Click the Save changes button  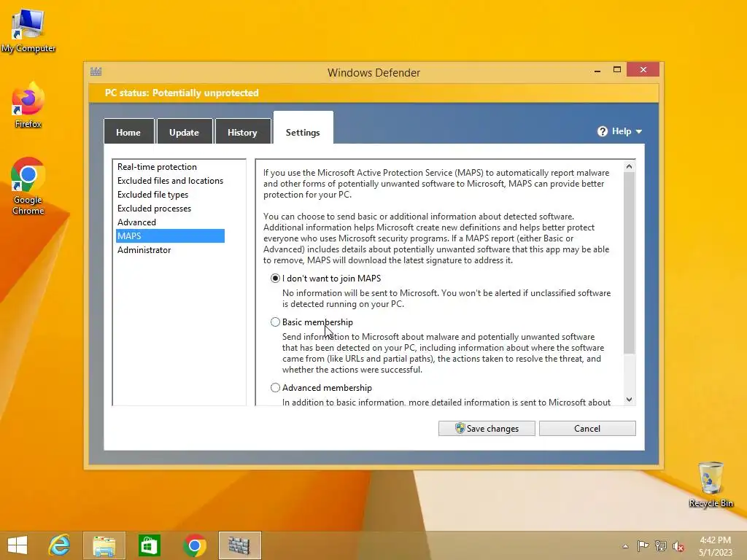tap(487, 428)
